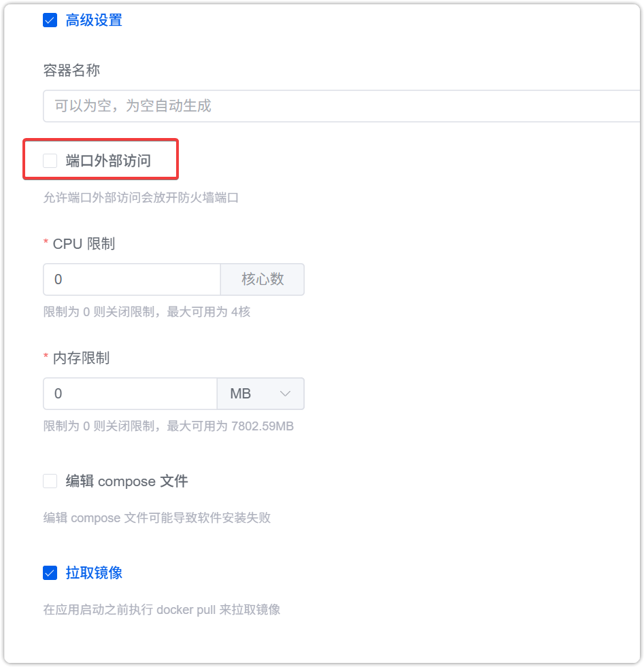Screen dimensions: 644x667
Task: Click the 核心数 unit addon
Action: (x=262, y=279)
